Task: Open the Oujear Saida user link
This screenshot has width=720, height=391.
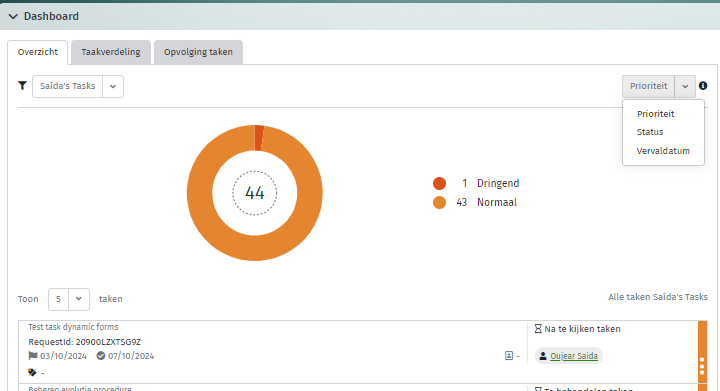Action: coord(574,356)
